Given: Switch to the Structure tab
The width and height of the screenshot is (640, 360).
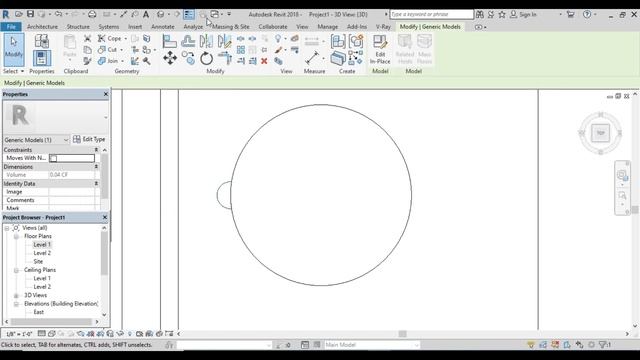Looking at the screenshot, I should pos(78,27).
